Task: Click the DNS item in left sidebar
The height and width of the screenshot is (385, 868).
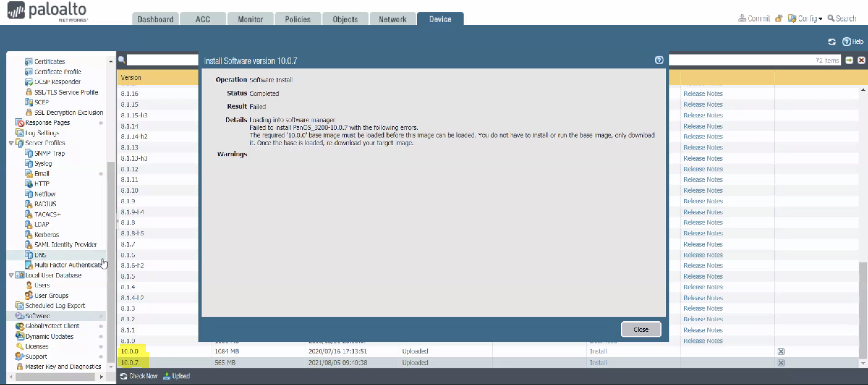Action: (40, 255)
